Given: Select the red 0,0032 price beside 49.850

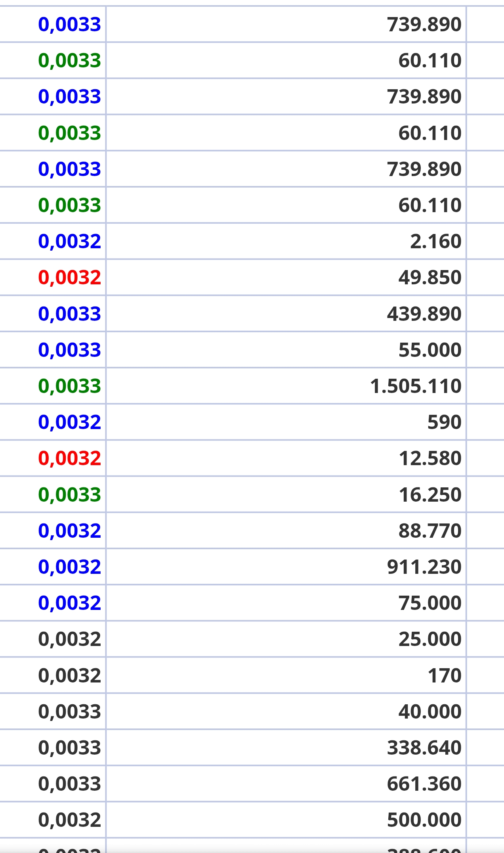Looking at the screenshot, I should pos(70,277).
